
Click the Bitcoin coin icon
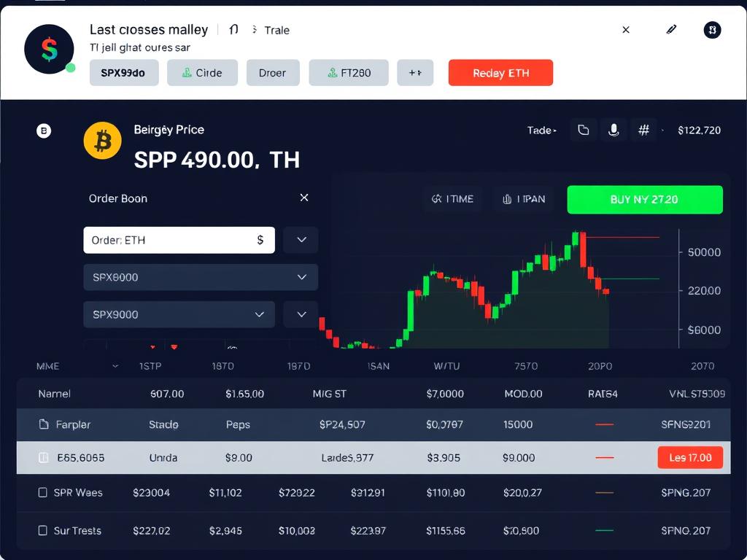pos(102,141)
